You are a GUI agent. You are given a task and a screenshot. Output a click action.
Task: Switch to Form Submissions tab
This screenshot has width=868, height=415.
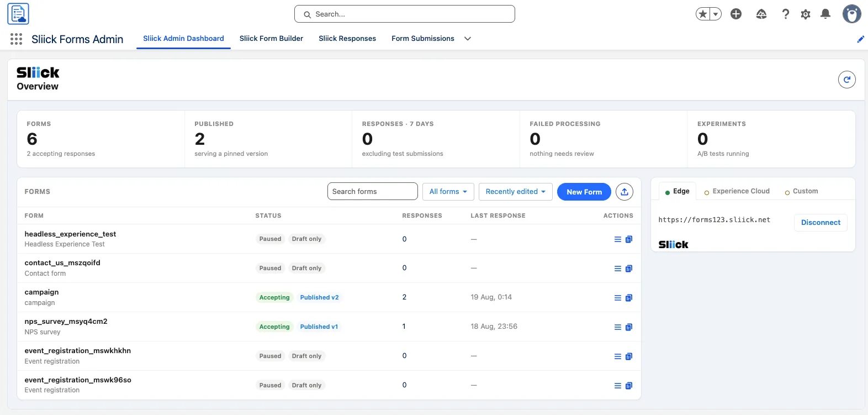[x=423, y=39]
